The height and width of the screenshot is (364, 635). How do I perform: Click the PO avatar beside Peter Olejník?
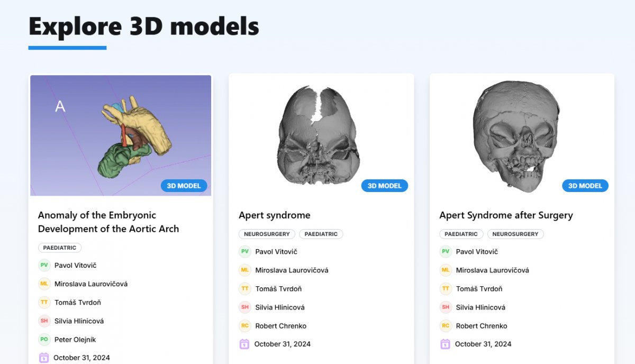[x=44, y=339]
